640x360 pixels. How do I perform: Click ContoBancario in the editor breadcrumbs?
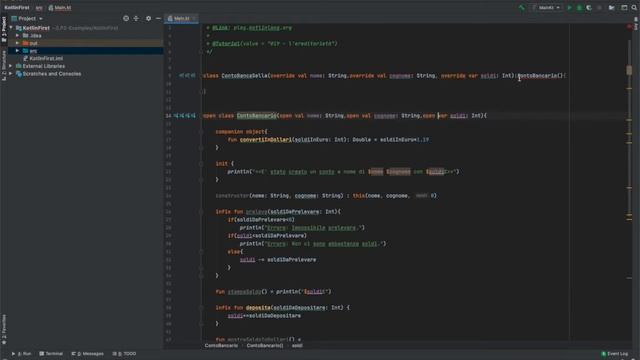click(221, 345)
